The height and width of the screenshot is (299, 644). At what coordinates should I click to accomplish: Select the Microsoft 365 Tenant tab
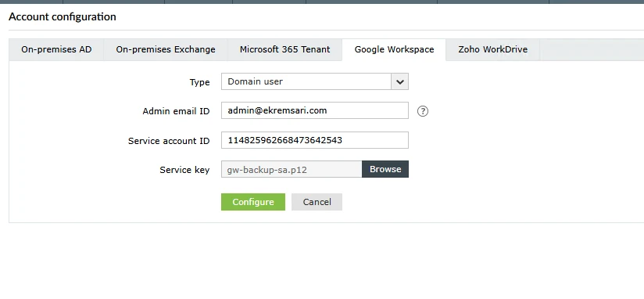point(284,50)
